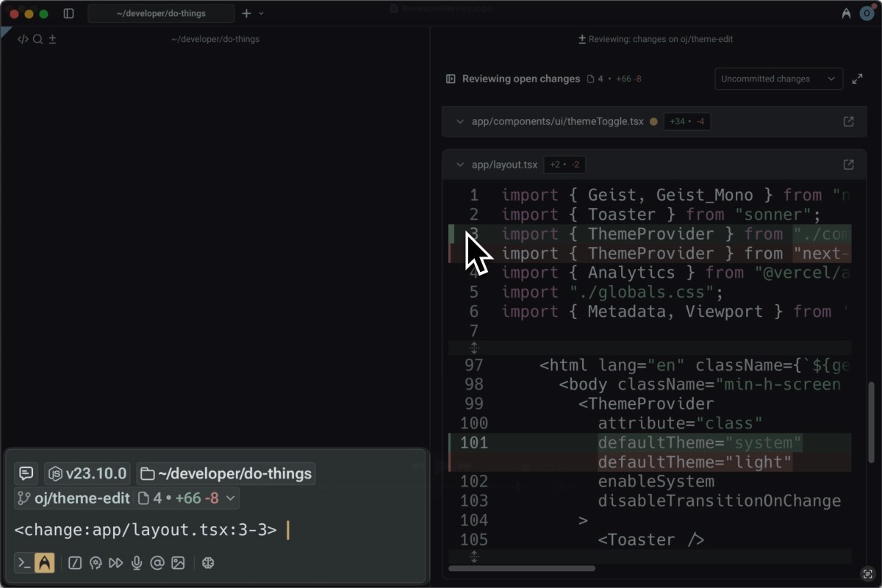882x588 pixels.
Task: Open themeToggle.tsx in external editor
Action: coord(848,121)
